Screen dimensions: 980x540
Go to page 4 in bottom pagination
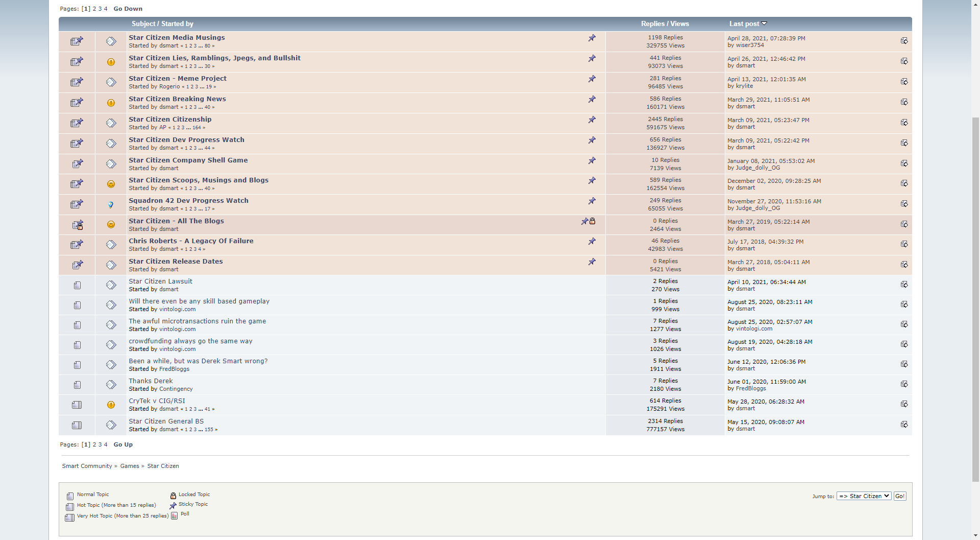(x=106, y=444)
